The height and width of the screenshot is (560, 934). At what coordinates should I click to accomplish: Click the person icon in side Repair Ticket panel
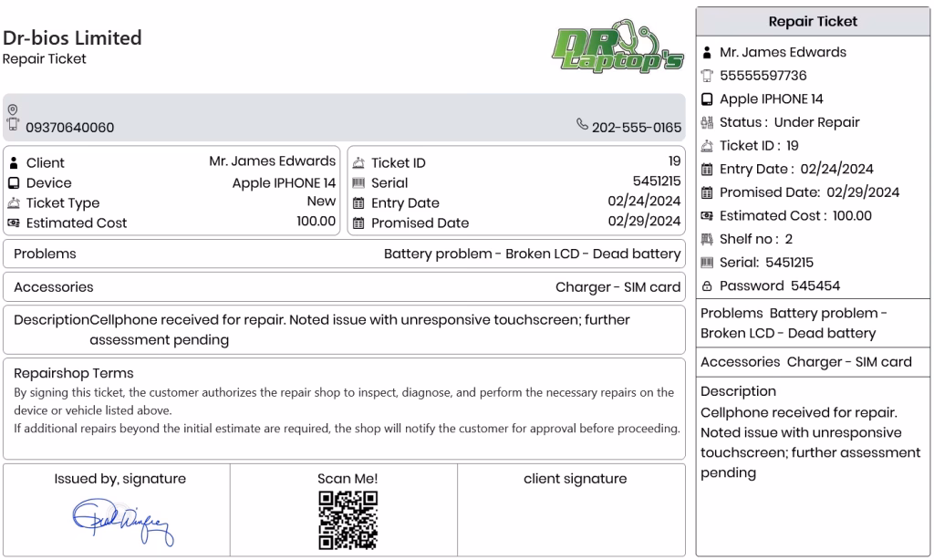point(707,52)
